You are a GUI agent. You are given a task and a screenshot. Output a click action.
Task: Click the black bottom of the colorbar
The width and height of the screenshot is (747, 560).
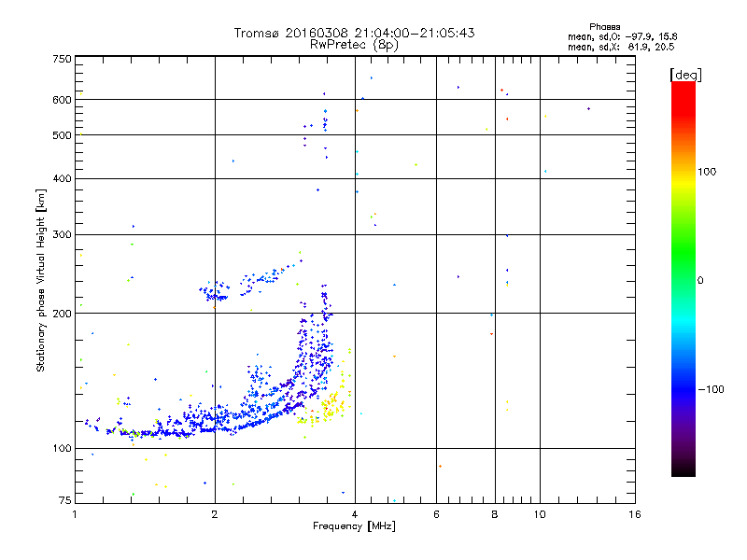684,469
